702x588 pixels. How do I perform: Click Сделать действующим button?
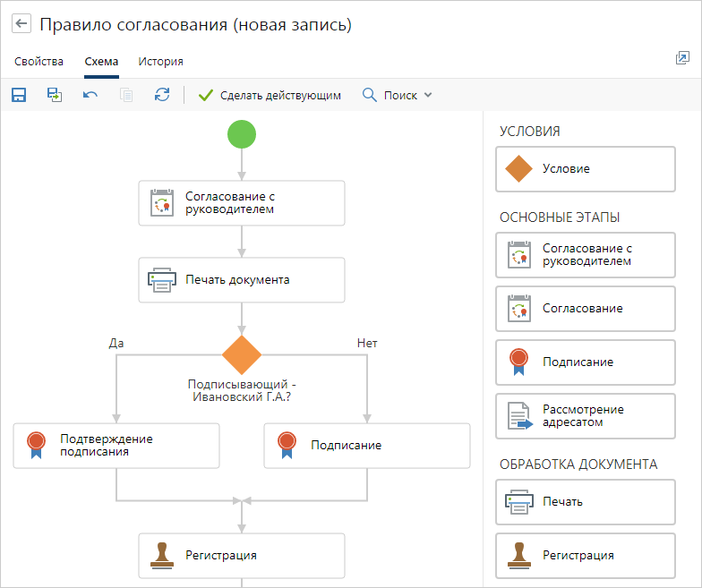[270, 95]
